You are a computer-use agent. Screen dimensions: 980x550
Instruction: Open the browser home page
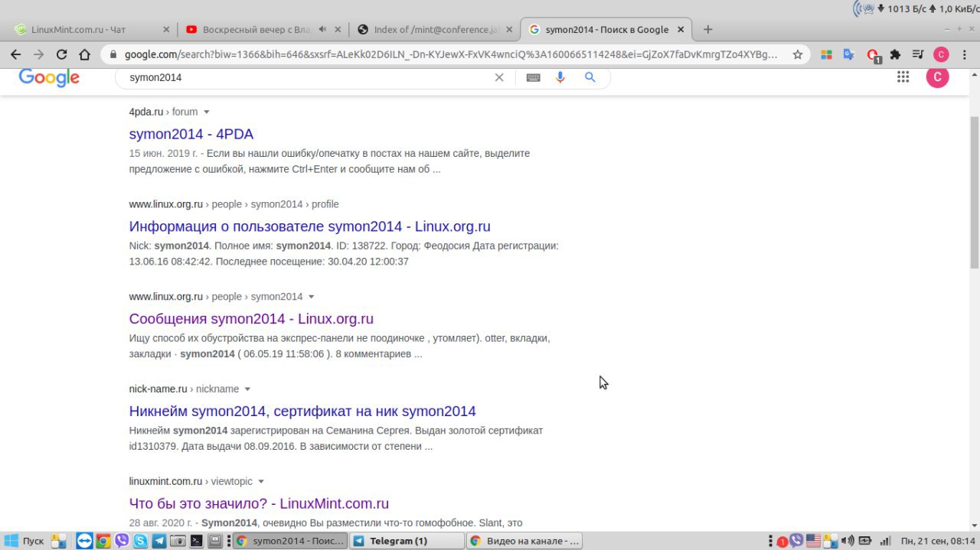86,54
